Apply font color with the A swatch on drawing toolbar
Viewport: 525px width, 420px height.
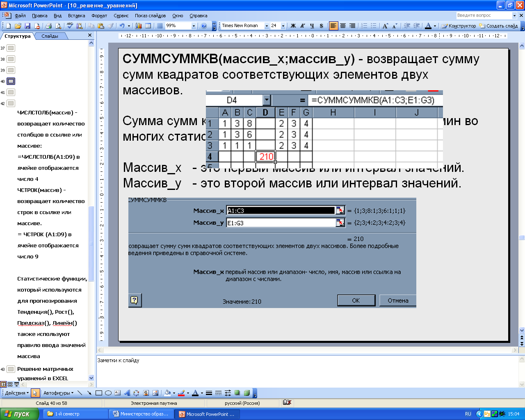(195, 393)
